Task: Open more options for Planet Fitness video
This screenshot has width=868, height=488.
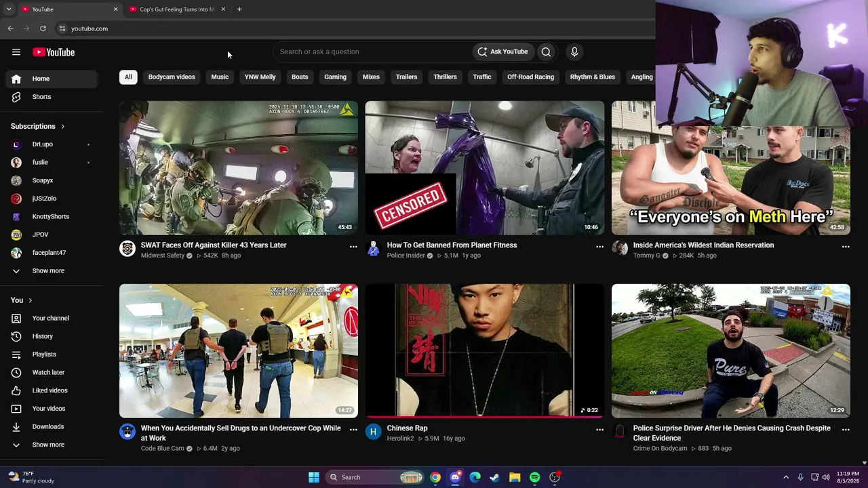Action: click(599, 247)
